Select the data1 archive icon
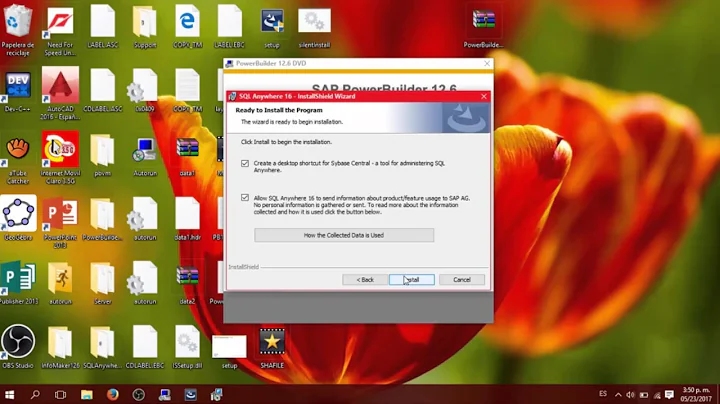 point(187,155)
